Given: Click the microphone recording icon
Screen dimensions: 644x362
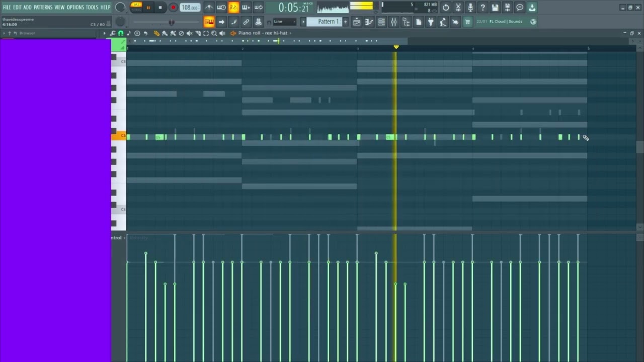Looking at the screenshot, I should pyautogui.click(x=470, y=8).
